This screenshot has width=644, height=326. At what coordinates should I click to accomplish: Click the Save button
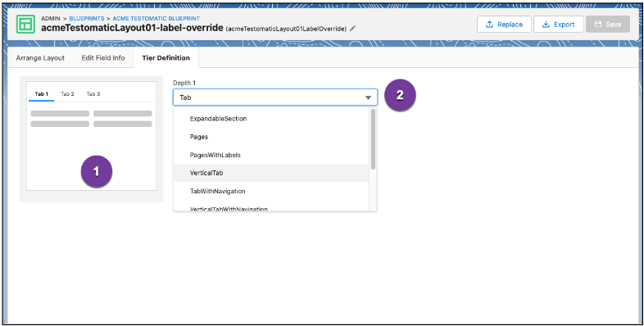(608, 25)
